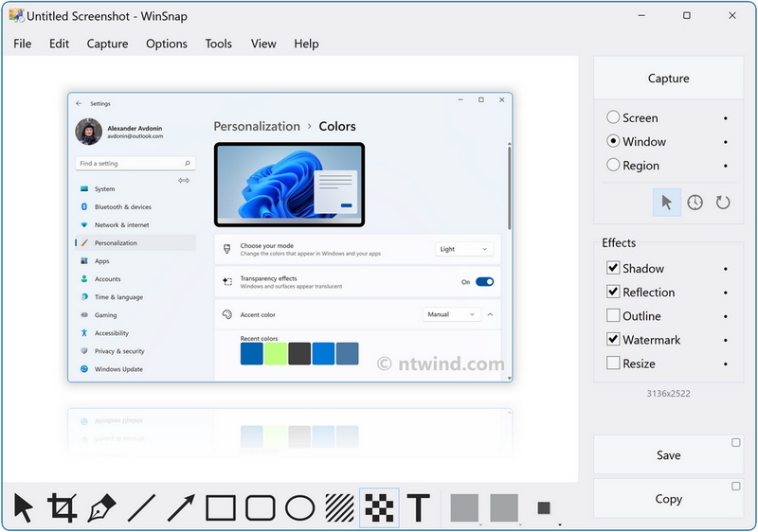The height and width of the screenshot is (532, 758).
Task: Open the Capture menu
Action: pyautogui.click(x=107, y=44)
